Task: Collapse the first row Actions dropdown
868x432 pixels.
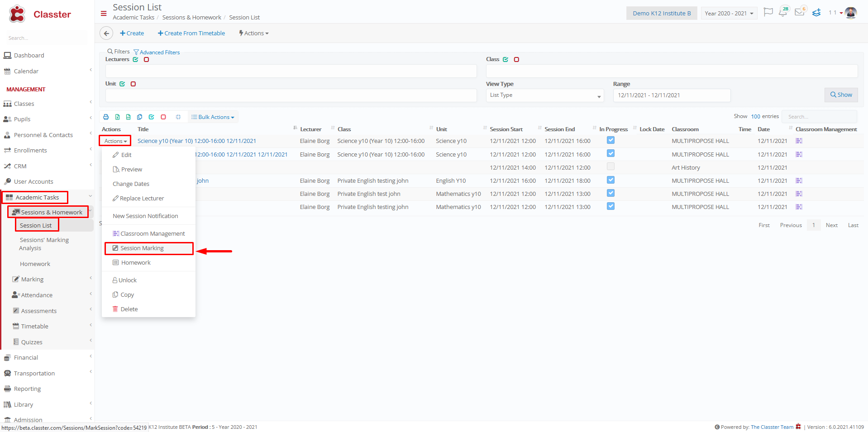Action: [x=115, y=141]
